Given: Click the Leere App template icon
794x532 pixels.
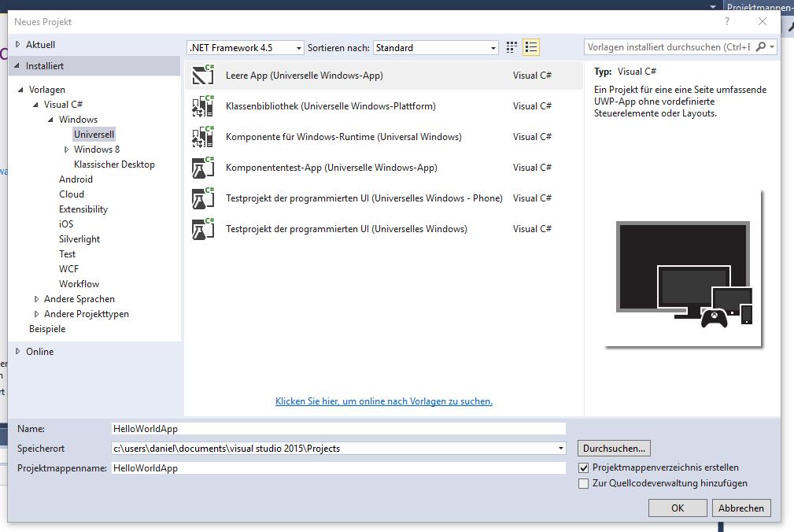Looking at the screenshot, I should [203, 76].
